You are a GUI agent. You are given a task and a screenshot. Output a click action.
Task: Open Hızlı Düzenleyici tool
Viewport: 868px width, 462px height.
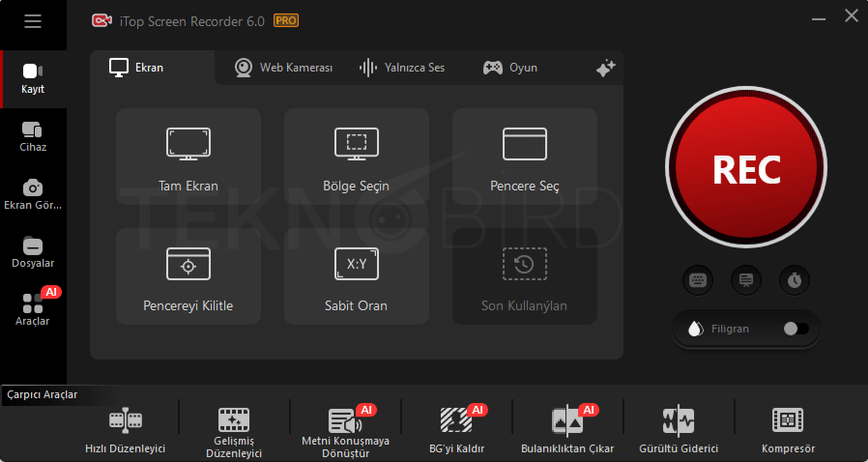pos(125,430)
